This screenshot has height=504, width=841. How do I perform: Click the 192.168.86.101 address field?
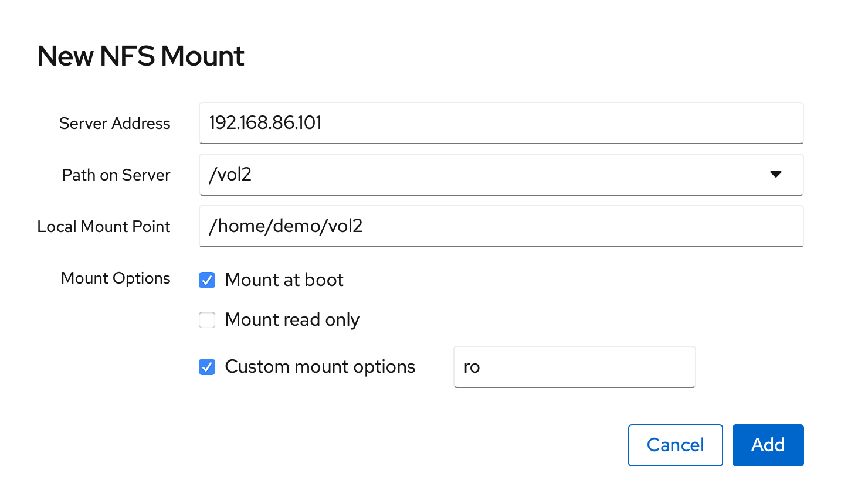(x=501, y=123)
